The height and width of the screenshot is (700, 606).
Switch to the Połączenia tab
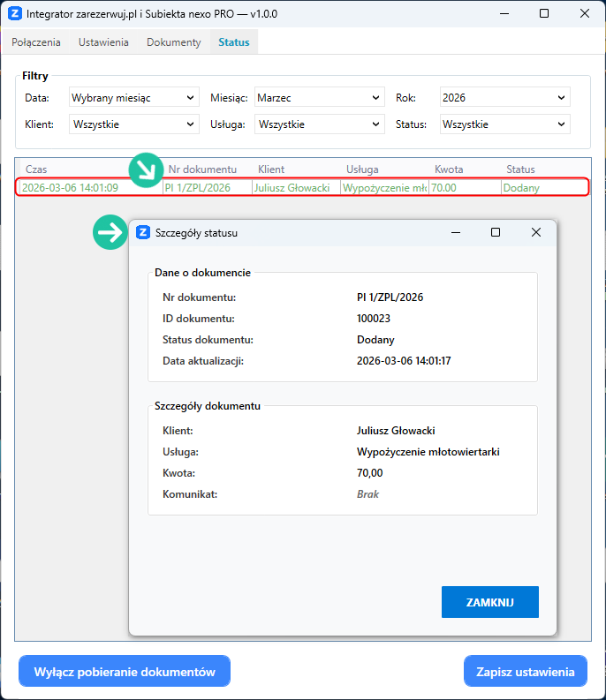(36, 42)
